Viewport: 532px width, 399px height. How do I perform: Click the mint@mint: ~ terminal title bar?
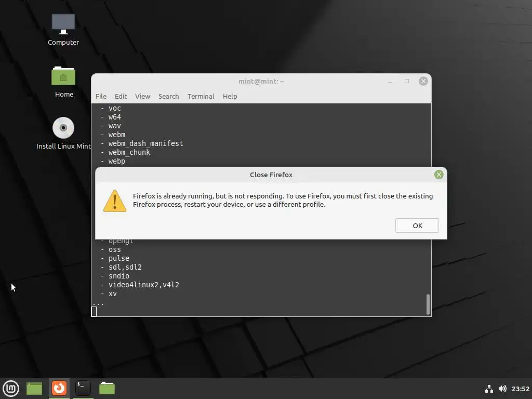click(261, 82)
